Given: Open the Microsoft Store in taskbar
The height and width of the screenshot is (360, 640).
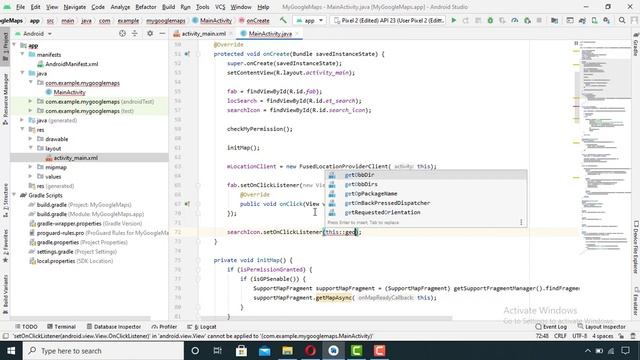Looking at the screenshot, I should [241, 351].
